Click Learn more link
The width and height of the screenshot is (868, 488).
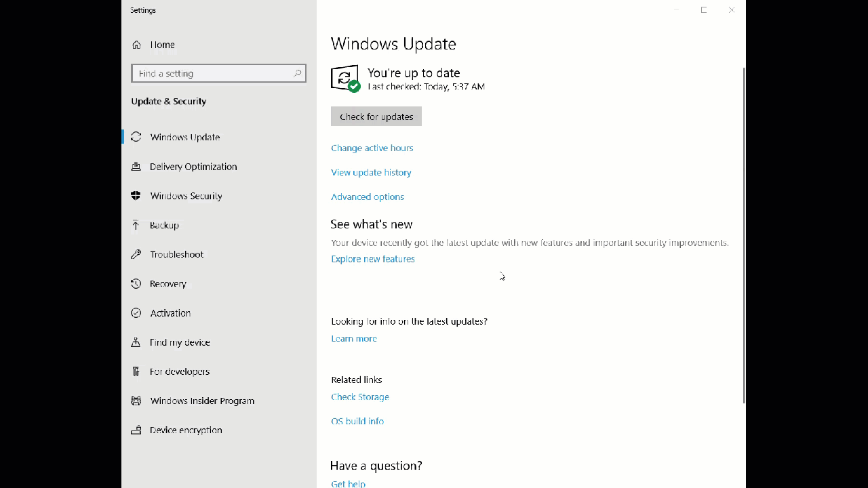click(x=354, y=338)
